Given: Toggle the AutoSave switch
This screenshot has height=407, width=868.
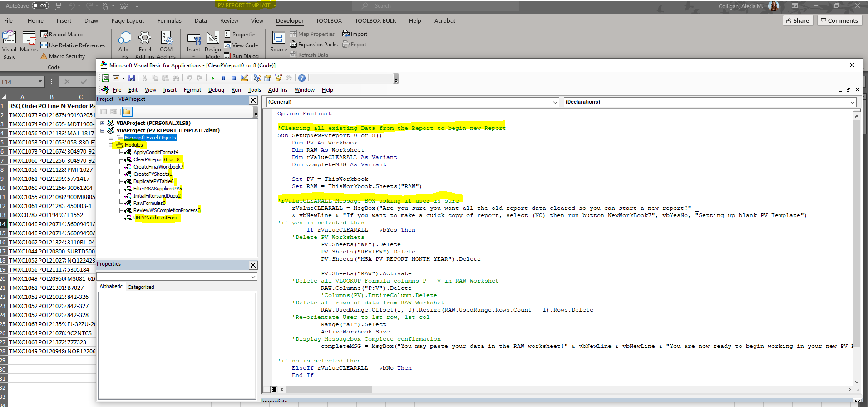Looking at the screenshot, I should 40,6.
